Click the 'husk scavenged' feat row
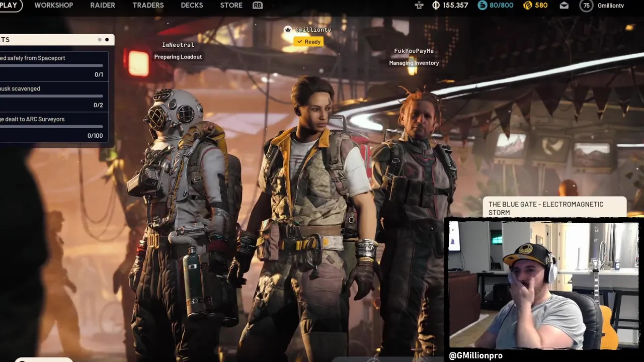The image size is (644, 362). coord(54,97)
